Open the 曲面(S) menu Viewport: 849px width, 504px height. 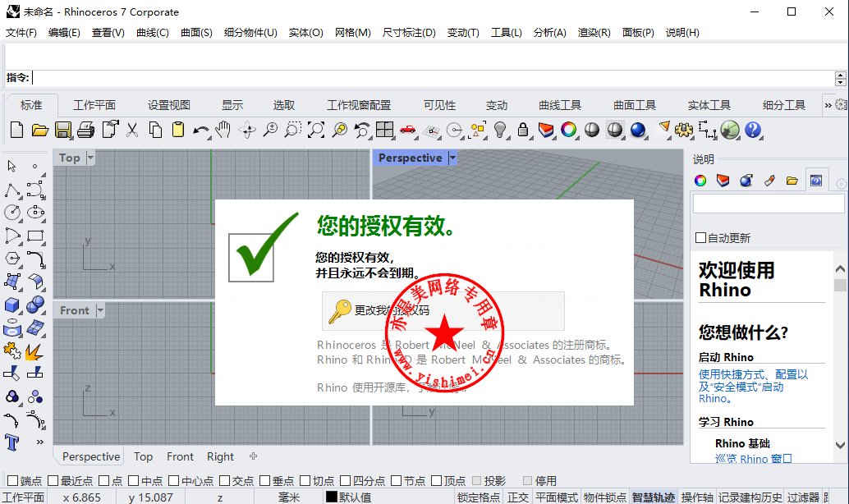pos(196,33)
